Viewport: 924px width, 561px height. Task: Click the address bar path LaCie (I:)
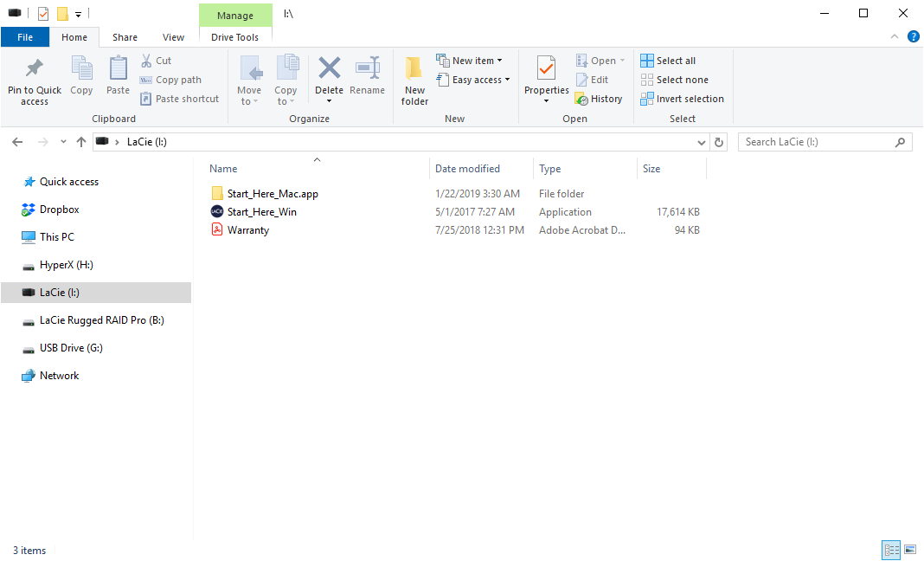point(147,142)
